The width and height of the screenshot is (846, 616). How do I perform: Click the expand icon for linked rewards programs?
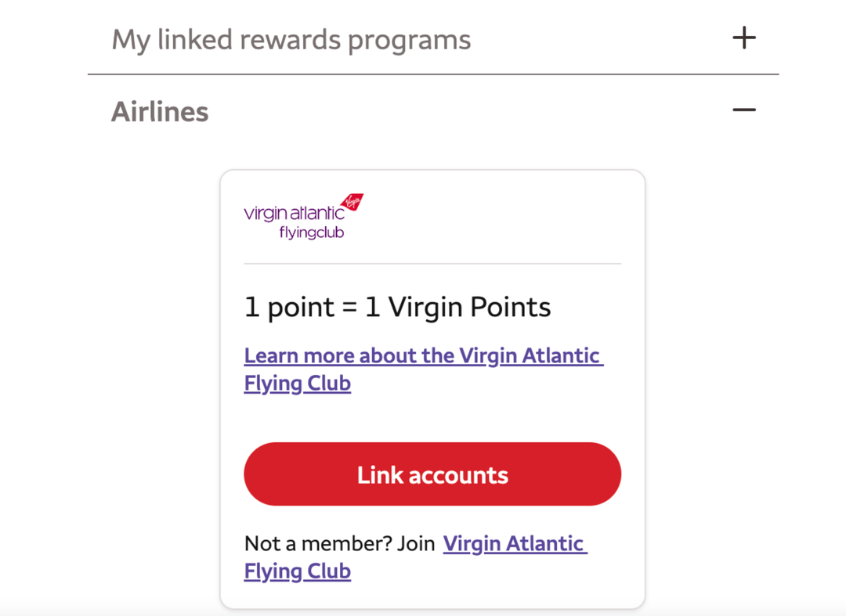click(744, 37)
